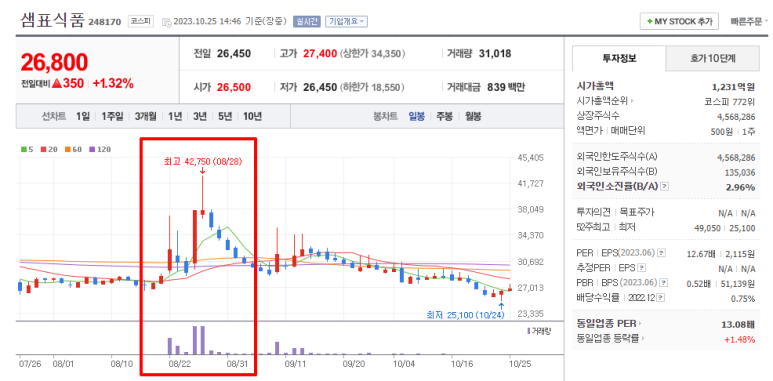
Task: Click 동일업종 PER value 13.08배
Action: [738, 324]
